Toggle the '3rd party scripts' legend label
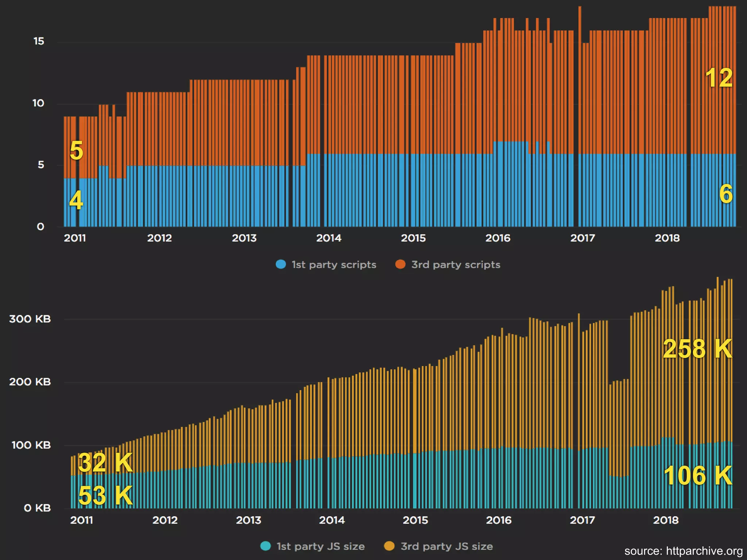Screen dimensions: 747x560 (x=456, y=264)
